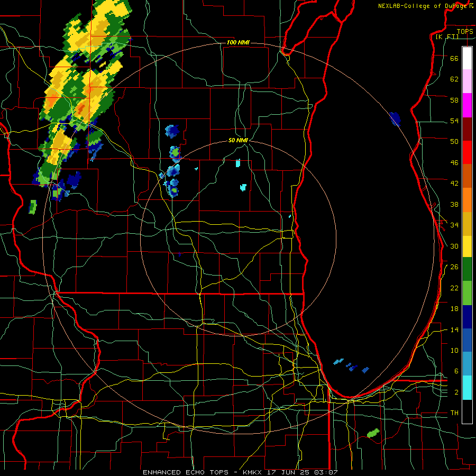Click the 50 NMI range ring label
476x476 pixels.
(x=238, y=140)
